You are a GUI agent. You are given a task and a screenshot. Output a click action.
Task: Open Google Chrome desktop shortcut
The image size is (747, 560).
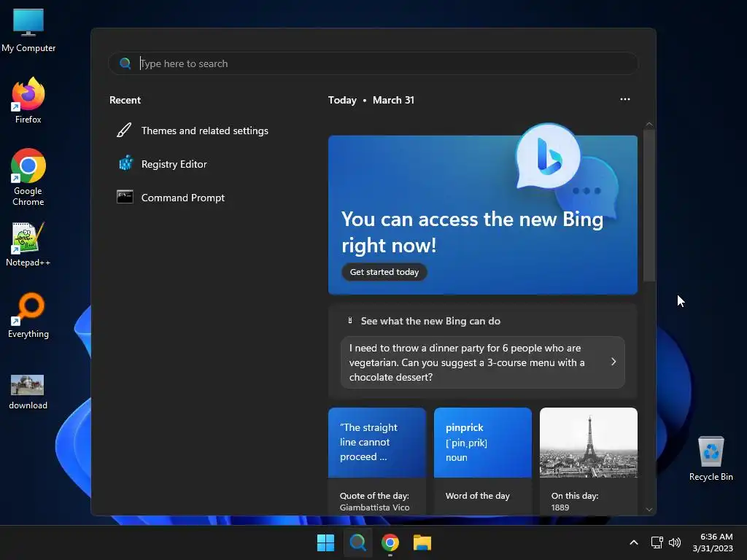tap(28, 176)
